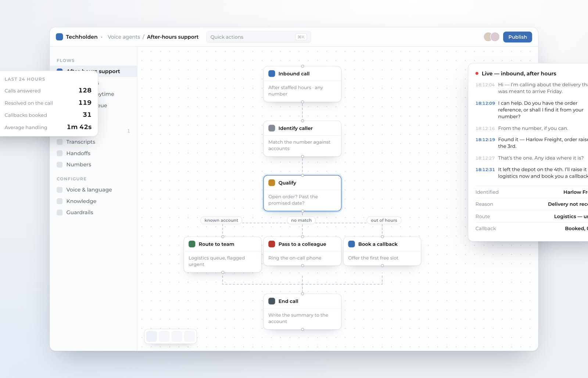This screenshot has width=588, height=378.
Task: Select the 'out of hours' branch label
Action: 384,220
